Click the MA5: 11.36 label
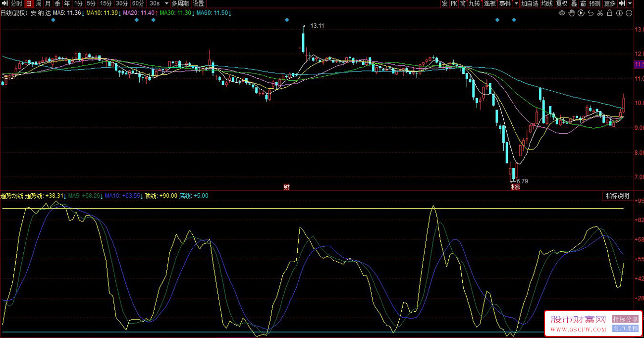 click(x=67, y=13)
